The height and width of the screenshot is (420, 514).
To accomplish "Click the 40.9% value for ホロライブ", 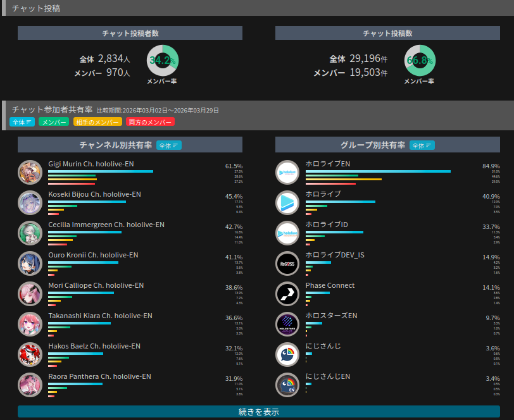I will [491, 197].
